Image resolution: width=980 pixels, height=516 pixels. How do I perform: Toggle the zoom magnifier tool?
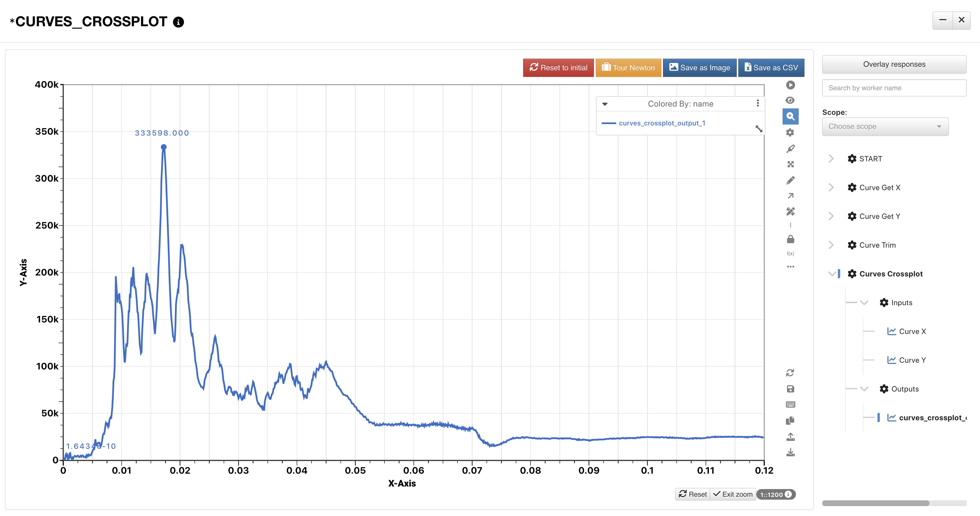tap(790, 116)
